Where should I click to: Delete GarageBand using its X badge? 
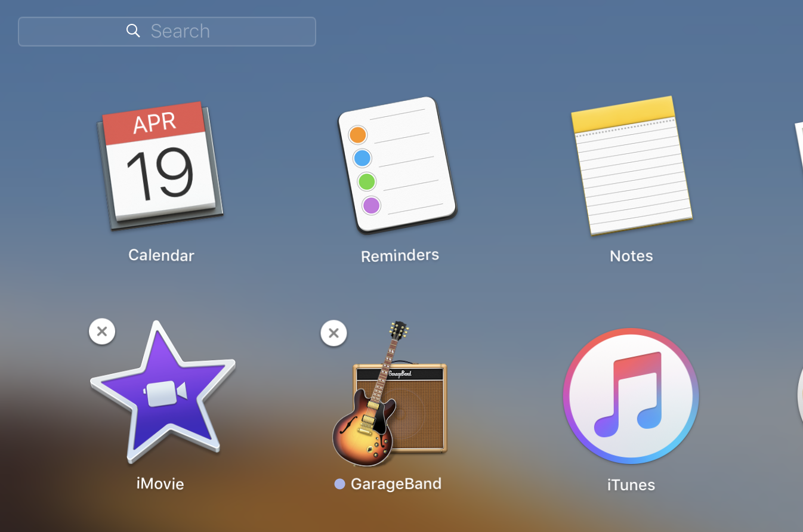[x=333, y=333]
